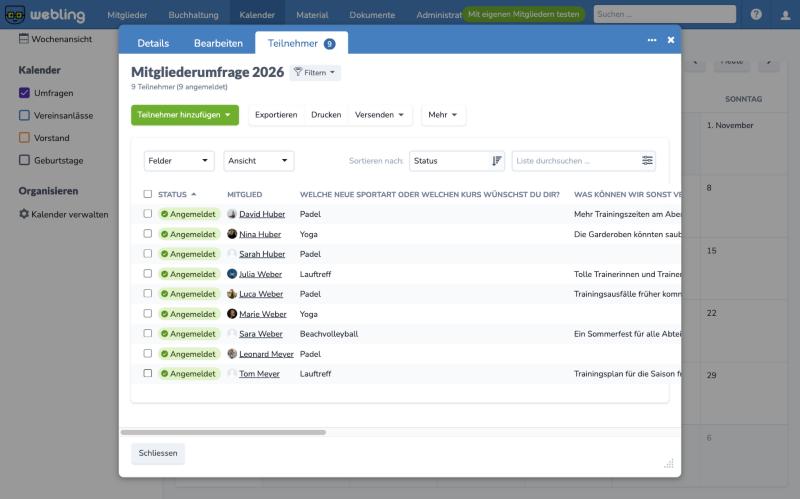Screen dimensions: 800x499
Task: Check the Sara Weber row checkbox
Action: pos(147,333)
